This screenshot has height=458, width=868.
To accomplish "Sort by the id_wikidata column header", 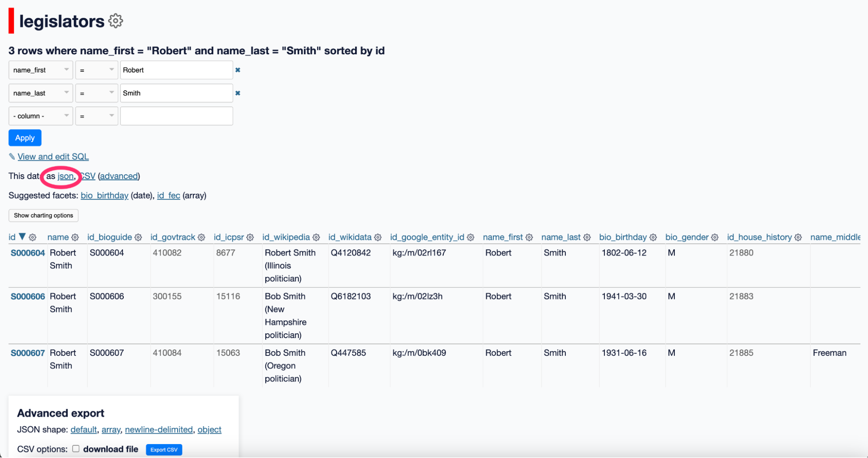I will (350, 237).
